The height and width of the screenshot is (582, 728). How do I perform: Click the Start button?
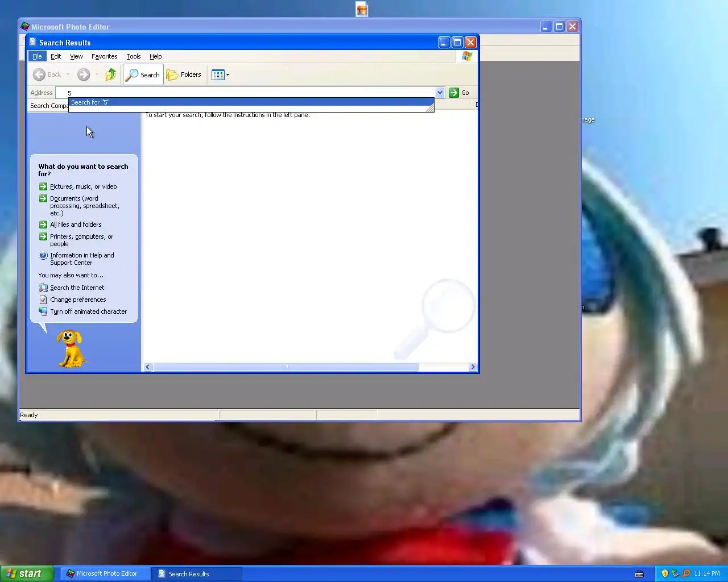[27, 573]
